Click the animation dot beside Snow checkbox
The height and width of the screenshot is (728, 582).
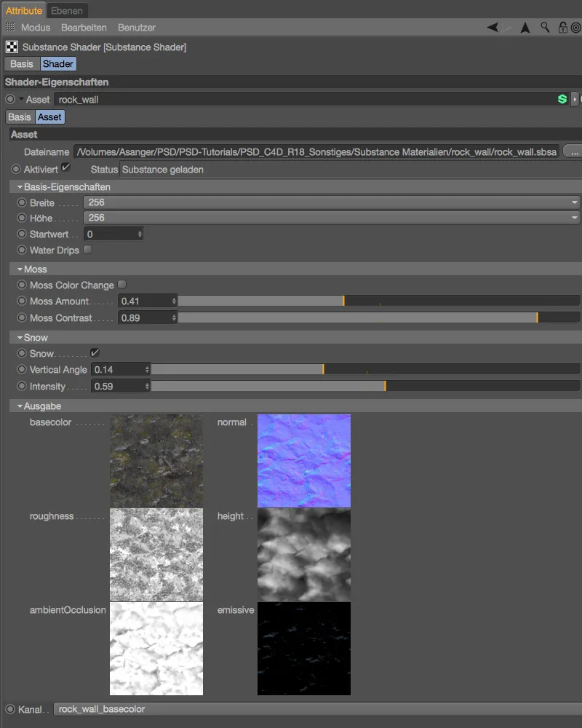click(22, 353)
